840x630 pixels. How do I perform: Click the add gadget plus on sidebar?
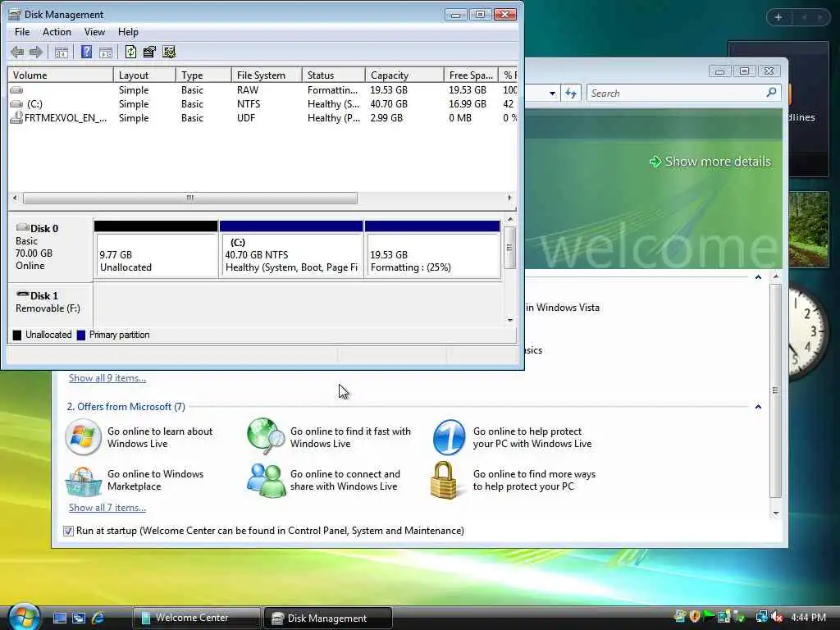click(778, 17)
